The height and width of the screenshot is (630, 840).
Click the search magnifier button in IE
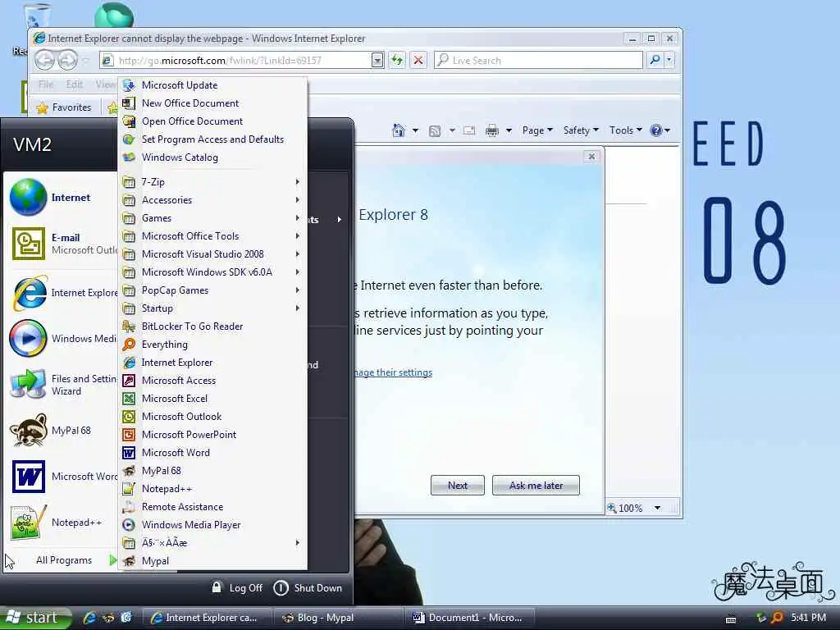[655, 60]
